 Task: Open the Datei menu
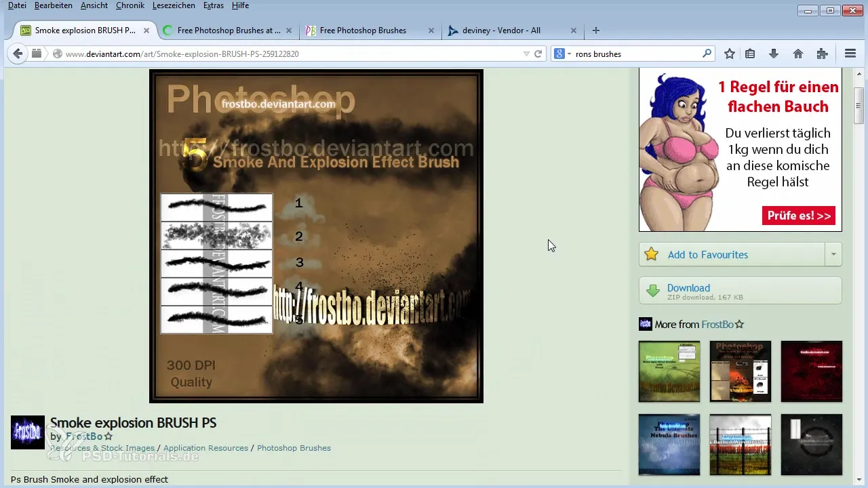point(17,5)
